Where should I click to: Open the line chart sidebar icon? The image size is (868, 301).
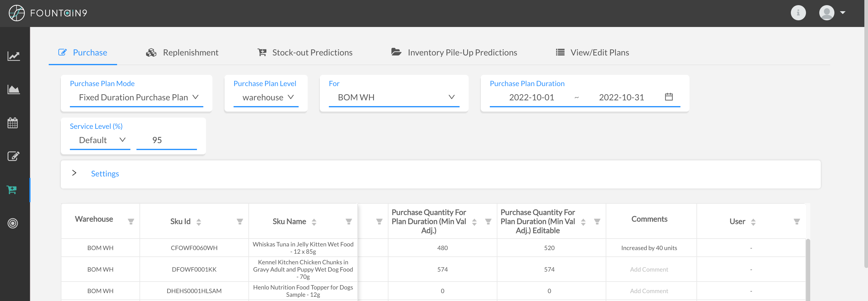coord(14,56)
